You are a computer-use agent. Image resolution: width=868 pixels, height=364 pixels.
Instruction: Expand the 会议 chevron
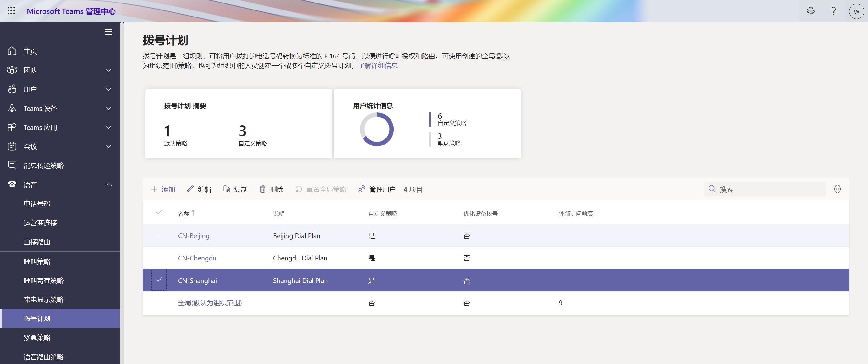click(x=109, y=146)
